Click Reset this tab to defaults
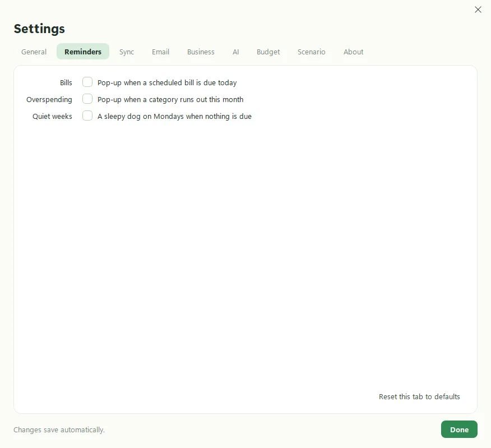This screenshot has height=448, width=491. pyautogui.click(x=419, y=396)
